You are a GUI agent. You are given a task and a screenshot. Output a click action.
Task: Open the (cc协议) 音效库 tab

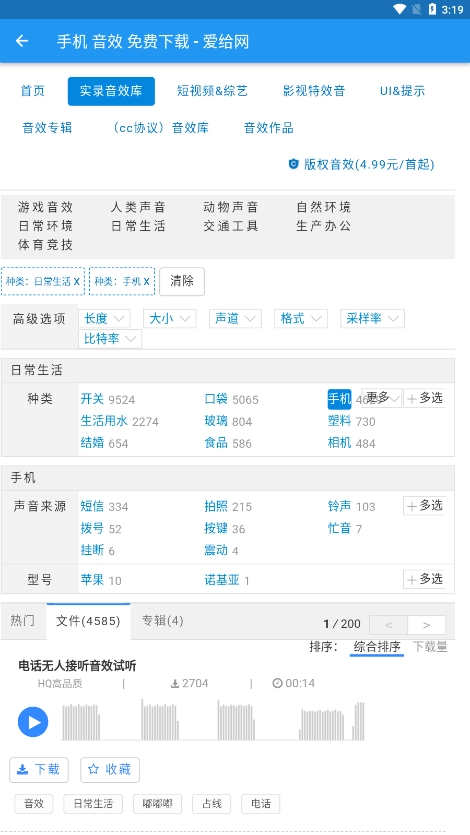pyautogui.click(x=159, y=128)
